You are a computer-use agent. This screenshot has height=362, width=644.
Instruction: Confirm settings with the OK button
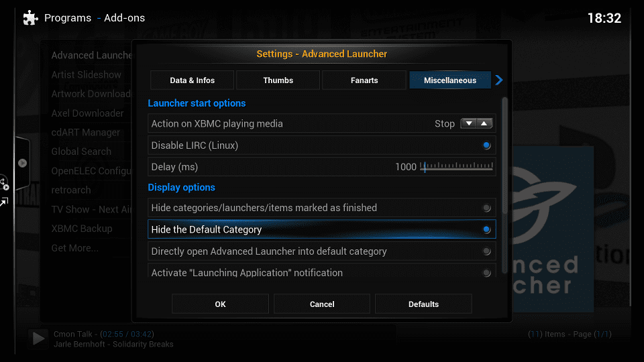[220, 304]
